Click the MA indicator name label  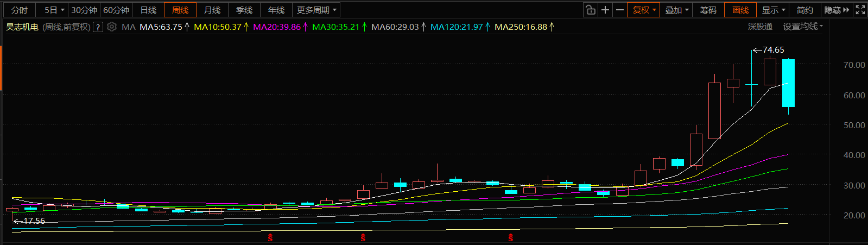pyautogui.click(x=129, y=27)
